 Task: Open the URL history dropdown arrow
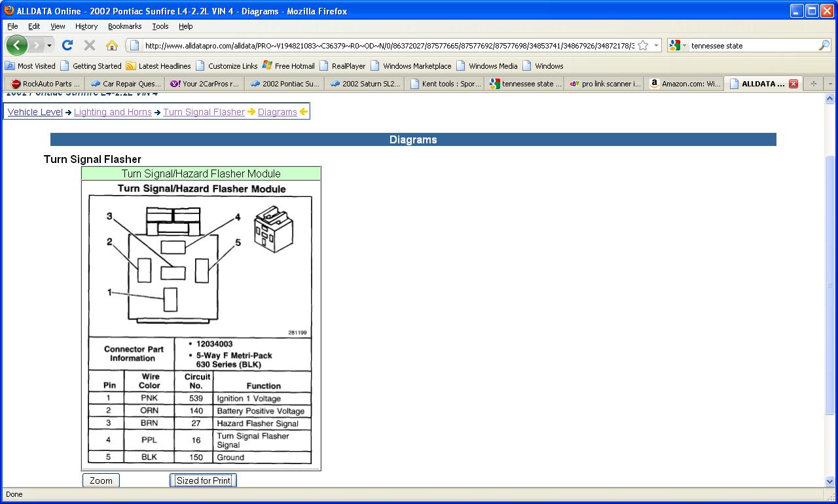(x=656, y=45)
